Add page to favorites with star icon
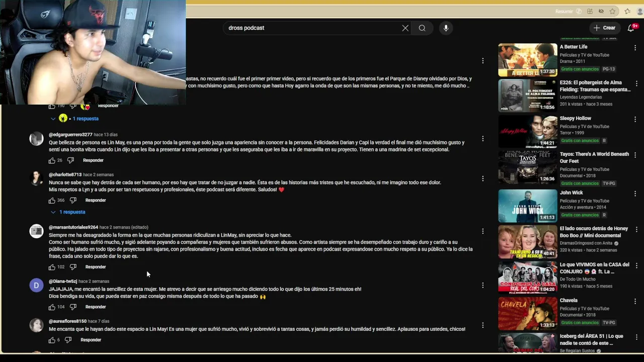 point(612,12)
